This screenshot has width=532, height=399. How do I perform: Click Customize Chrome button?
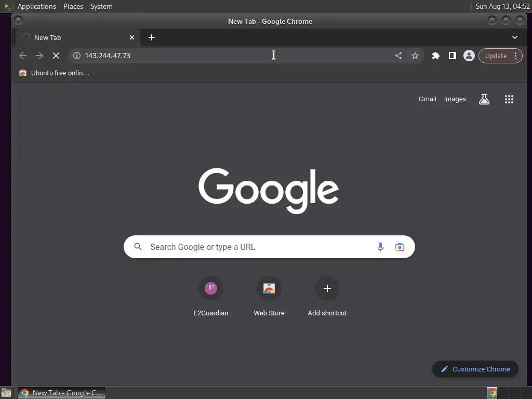point(475,369)
